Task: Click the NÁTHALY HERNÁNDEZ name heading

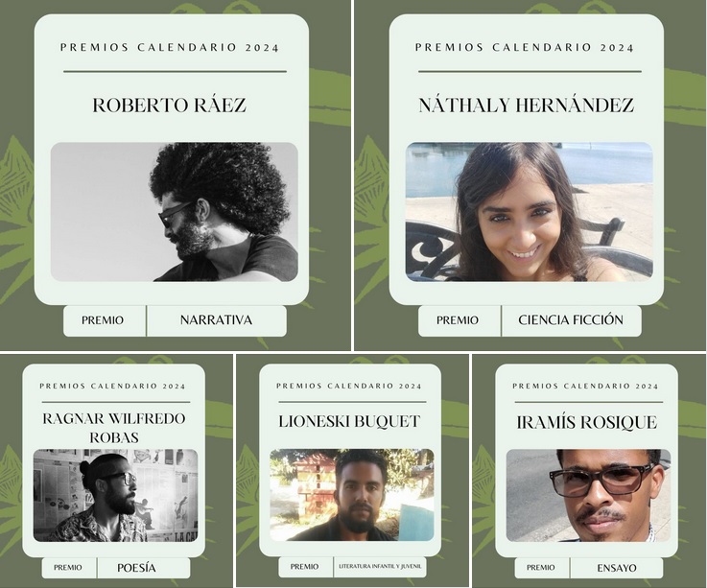Action: pos(527,106)
